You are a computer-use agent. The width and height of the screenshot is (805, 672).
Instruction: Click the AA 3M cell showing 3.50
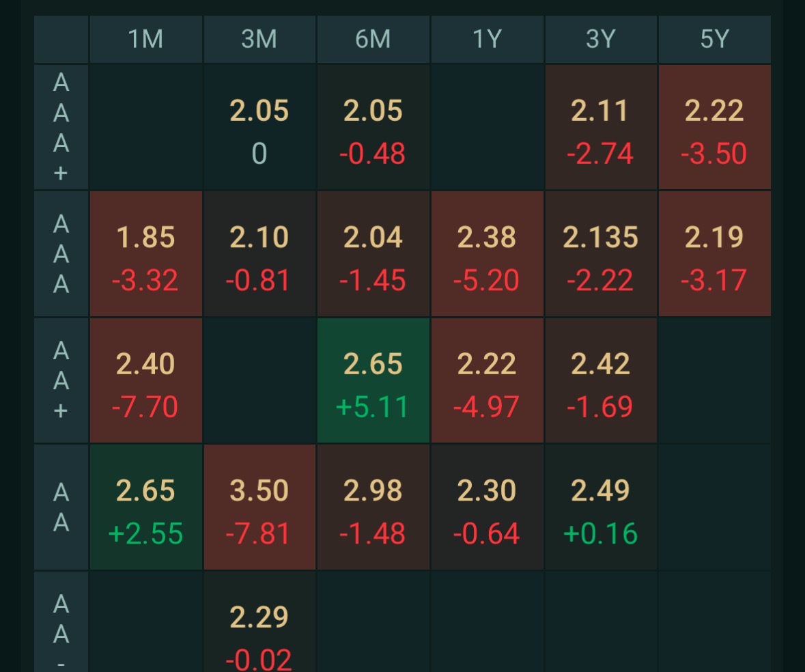[x=259, y=507]
